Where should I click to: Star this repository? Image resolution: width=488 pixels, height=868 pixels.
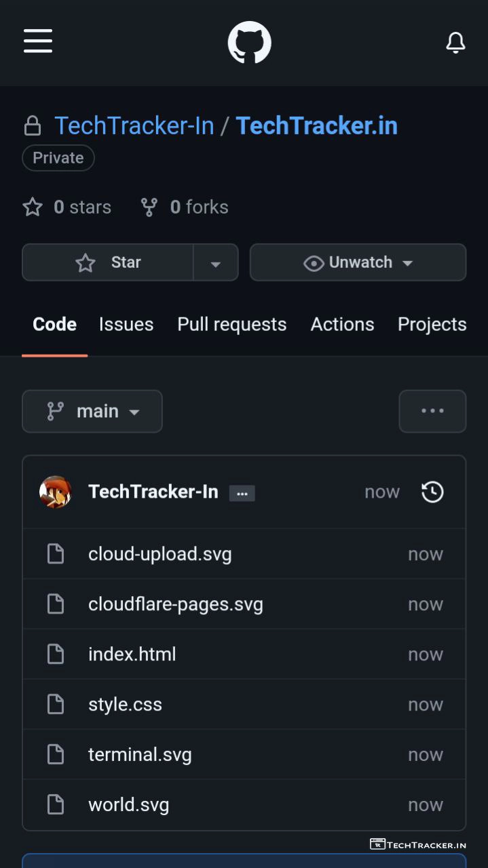point(108,262)
